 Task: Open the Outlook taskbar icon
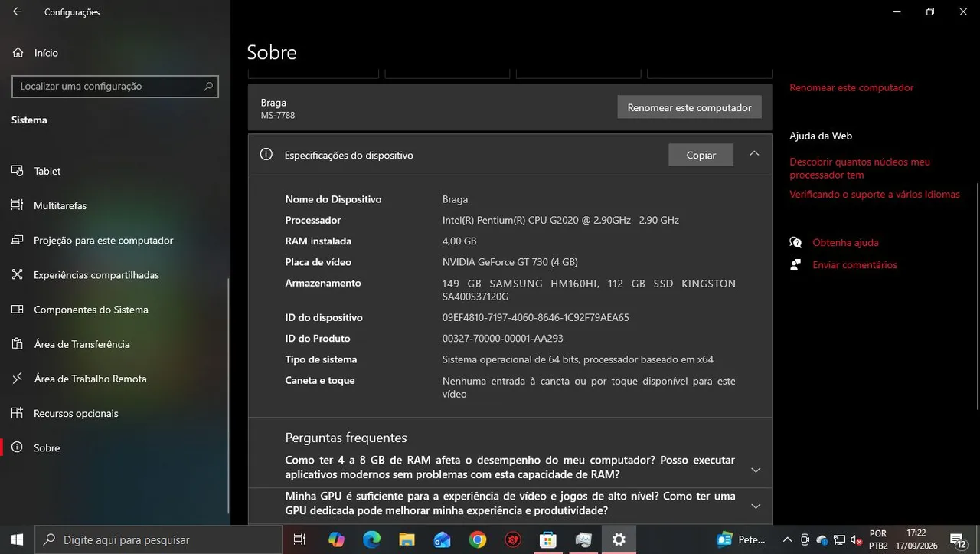(x=442, y=539)
